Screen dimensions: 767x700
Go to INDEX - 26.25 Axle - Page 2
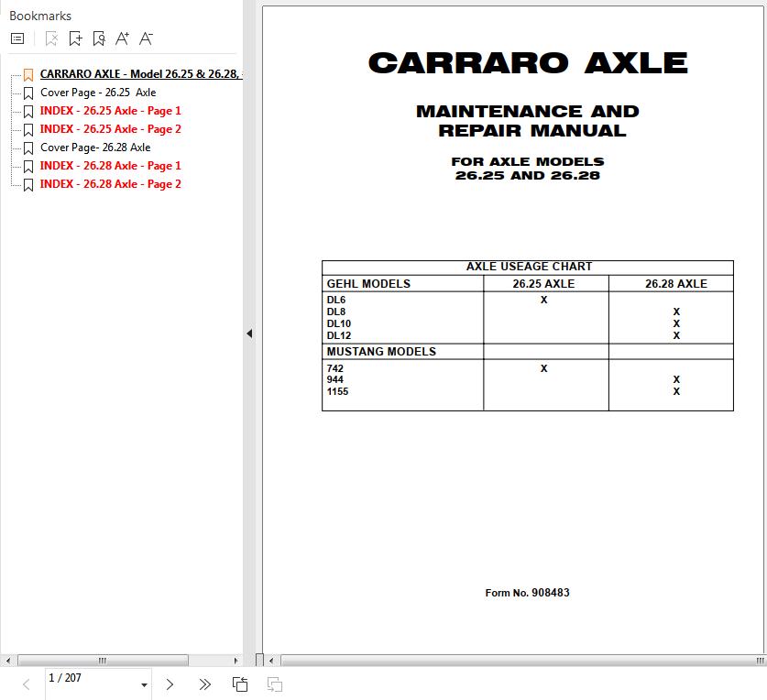(111, 129)
